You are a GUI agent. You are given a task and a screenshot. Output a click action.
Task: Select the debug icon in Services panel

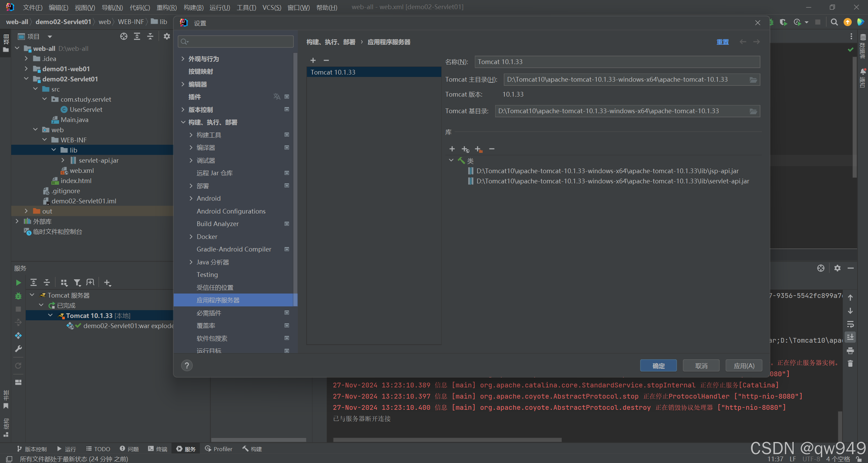pyautogui.click(x=18, y=296)
